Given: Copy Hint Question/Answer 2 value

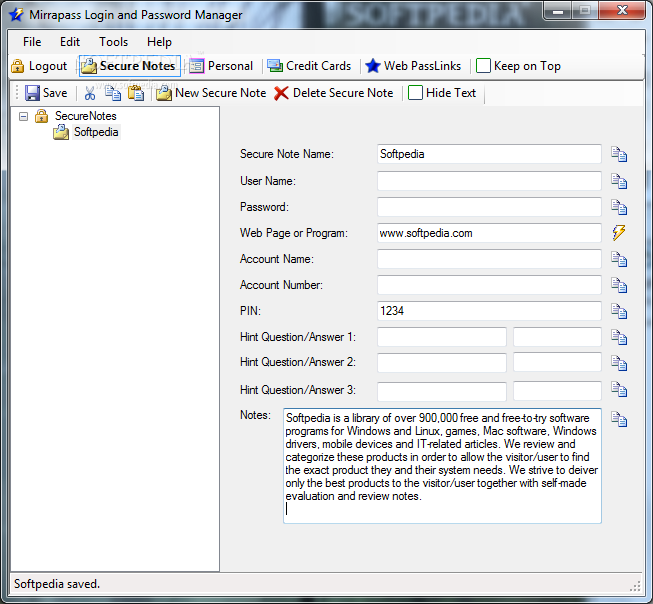Looking at the screenshot, I should point(619,363).
